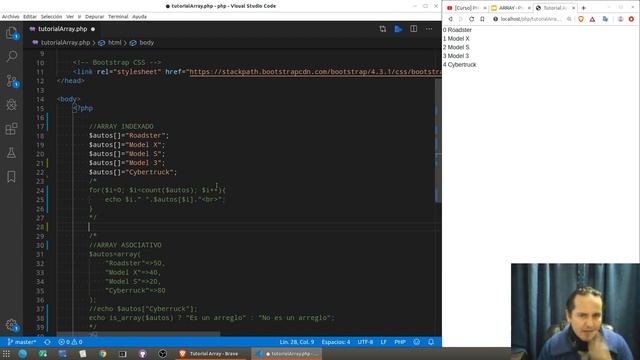Click the compare changes icon in editor toolbar

[x=382, y=29]
